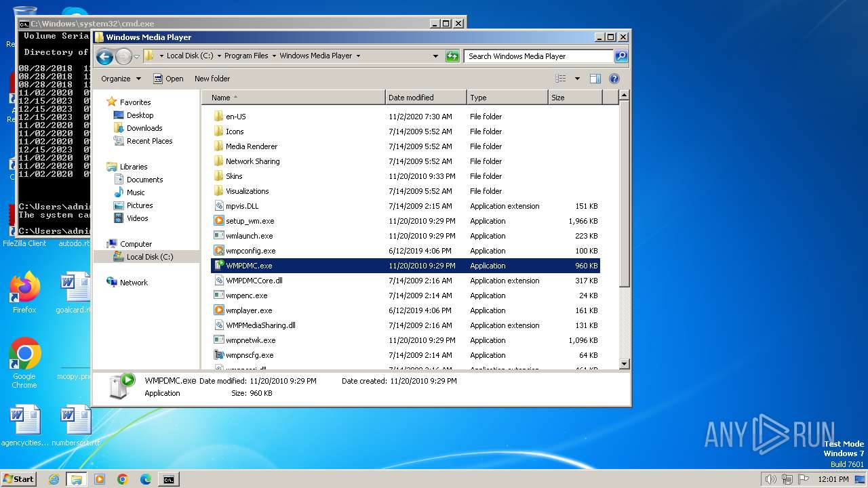Select WMPDMC.exe file

pos(406,266)
